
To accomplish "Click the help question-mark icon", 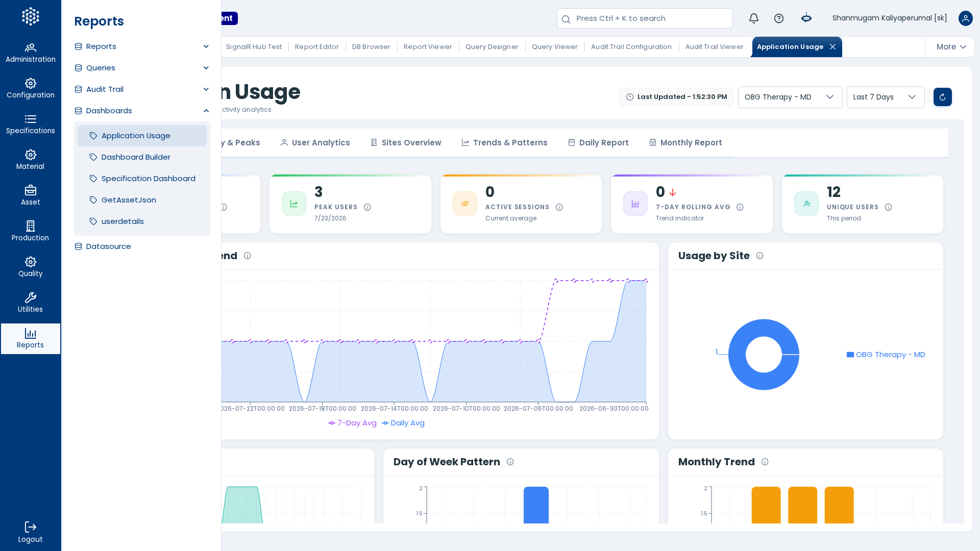I will [779, 18].
